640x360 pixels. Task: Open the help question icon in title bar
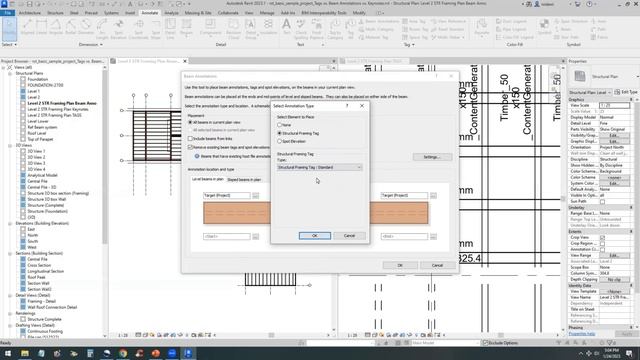click(x=589, y=4)
